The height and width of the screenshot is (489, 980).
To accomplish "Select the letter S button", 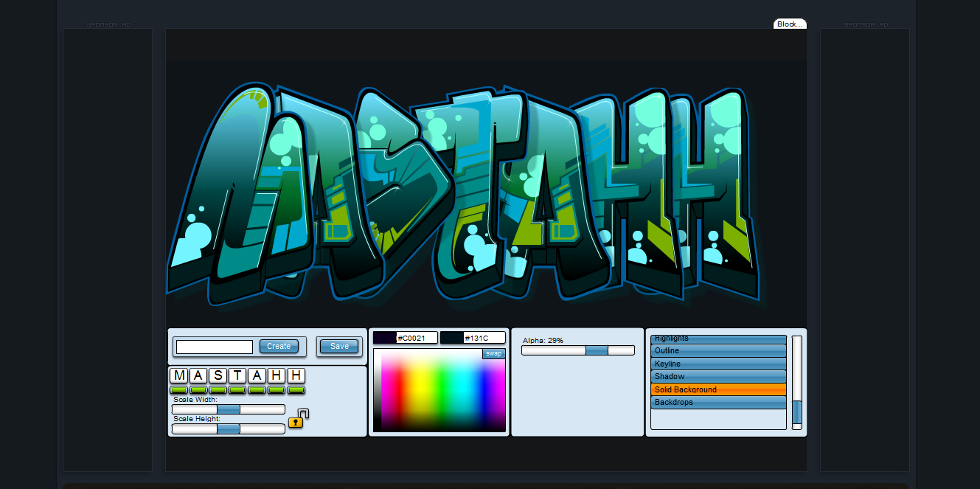I will pyautogui.click(x=218, y=375).
